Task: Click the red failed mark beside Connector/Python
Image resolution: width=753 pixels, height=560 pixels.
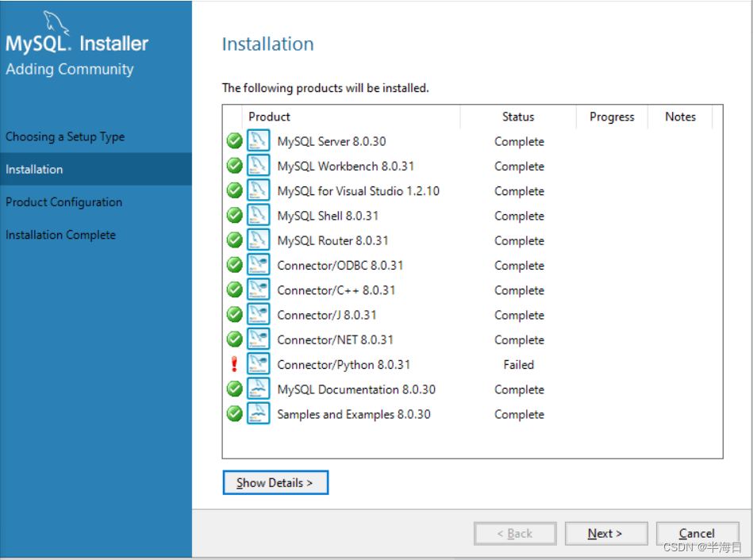Action: tap(234, 364)
